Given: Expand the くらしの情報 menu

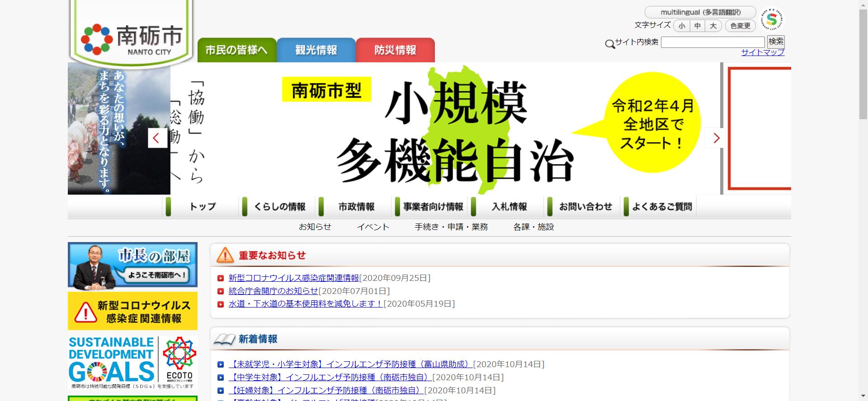Looking at the screenshot, I should pos(279,207).
